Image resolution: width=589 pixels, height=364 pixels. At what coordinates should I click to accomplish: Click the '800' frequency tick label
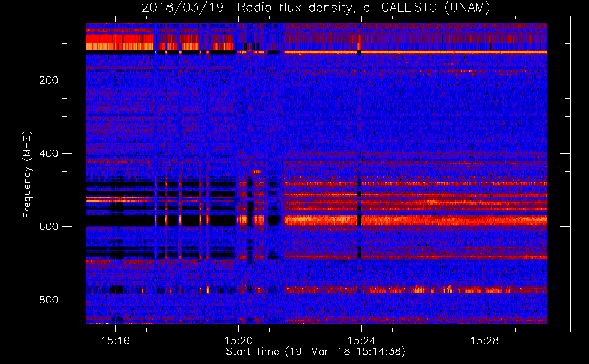point(49,300)
